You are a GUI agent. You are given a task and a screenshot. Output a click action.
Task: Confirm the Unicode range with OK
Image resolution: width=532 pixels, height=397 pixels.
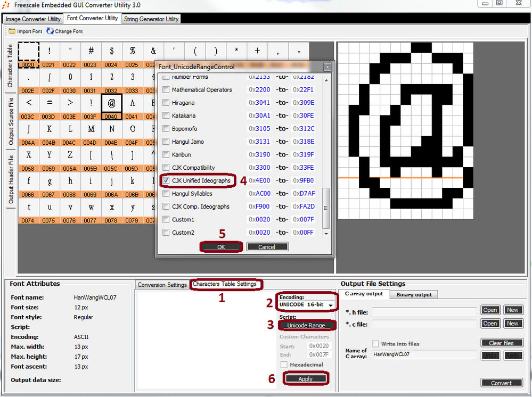click(x=221, y=247)
